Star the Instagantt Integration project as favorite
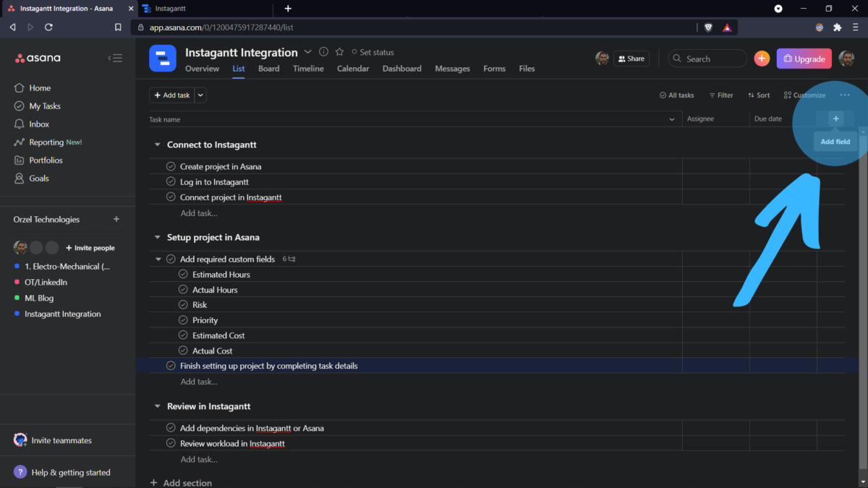 coord(339,52)
